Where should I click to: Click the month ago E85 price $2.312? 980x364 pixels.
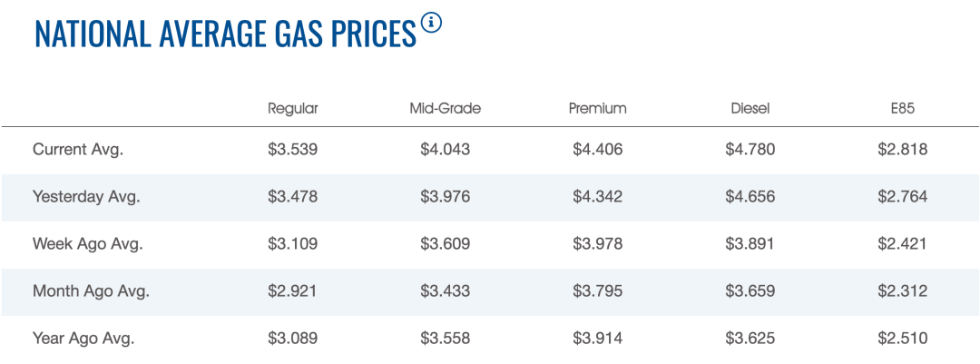(x=903, y=290)
